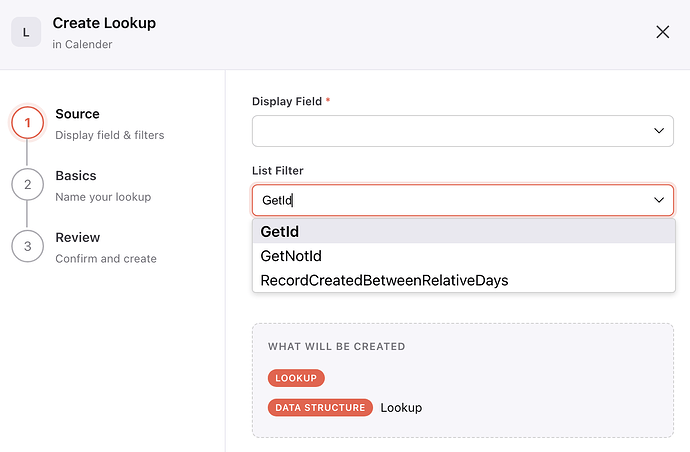Open the Display Field dropdown

tap(462, 131)
